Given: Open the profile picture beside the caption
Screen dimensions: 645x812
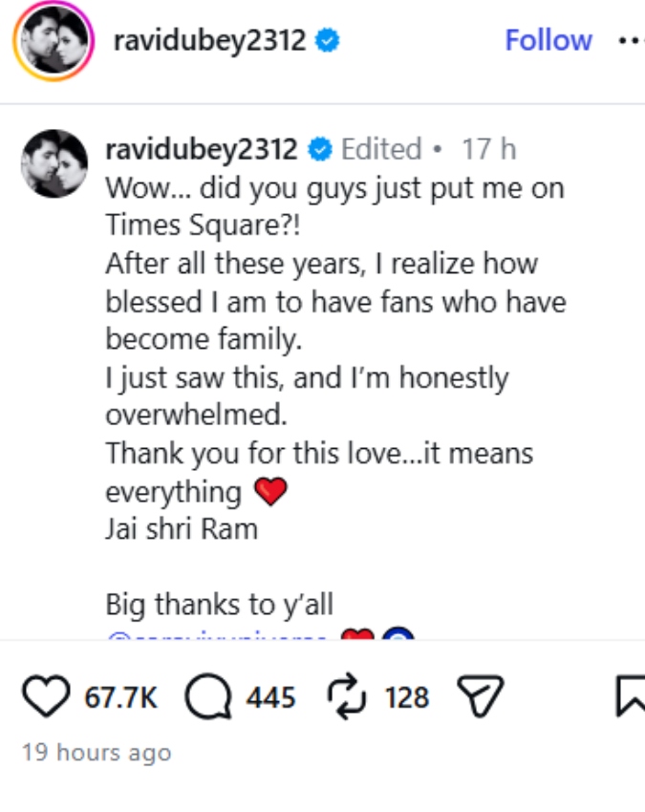Looking at the screenshot, I should (x=54, y=163).
